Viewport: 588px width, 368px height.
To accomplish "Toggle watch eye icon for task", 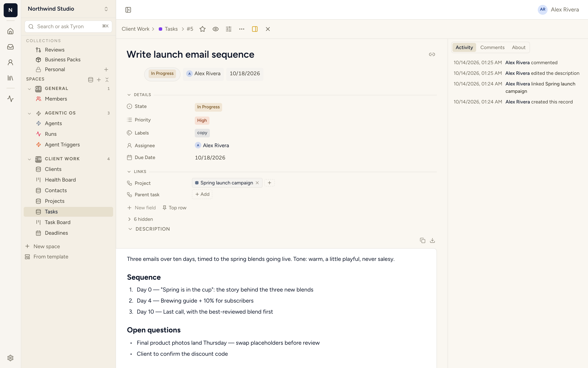I will [216, 29].
